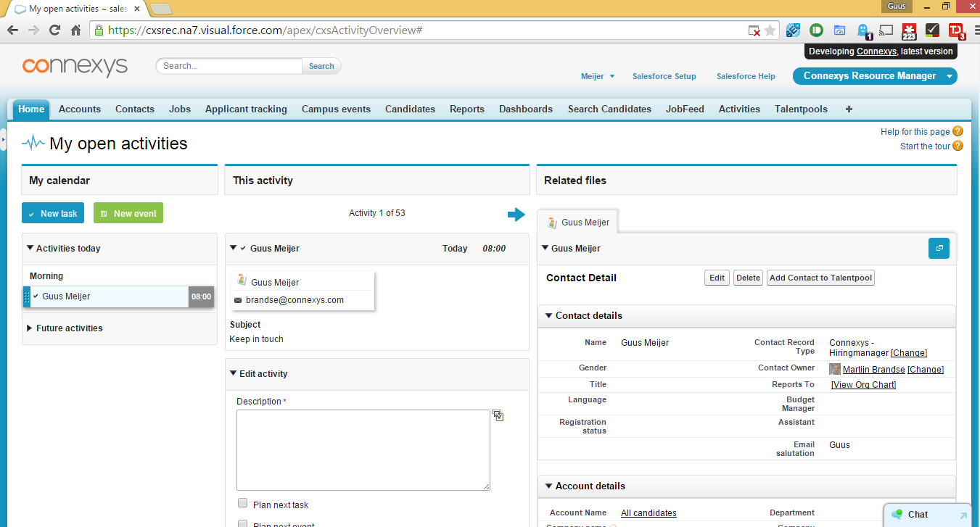Viewport: 980px width, 527px height.
Task: Open the Connexys Resource Manager app dropdown
Action: click(x=875, y=76)
